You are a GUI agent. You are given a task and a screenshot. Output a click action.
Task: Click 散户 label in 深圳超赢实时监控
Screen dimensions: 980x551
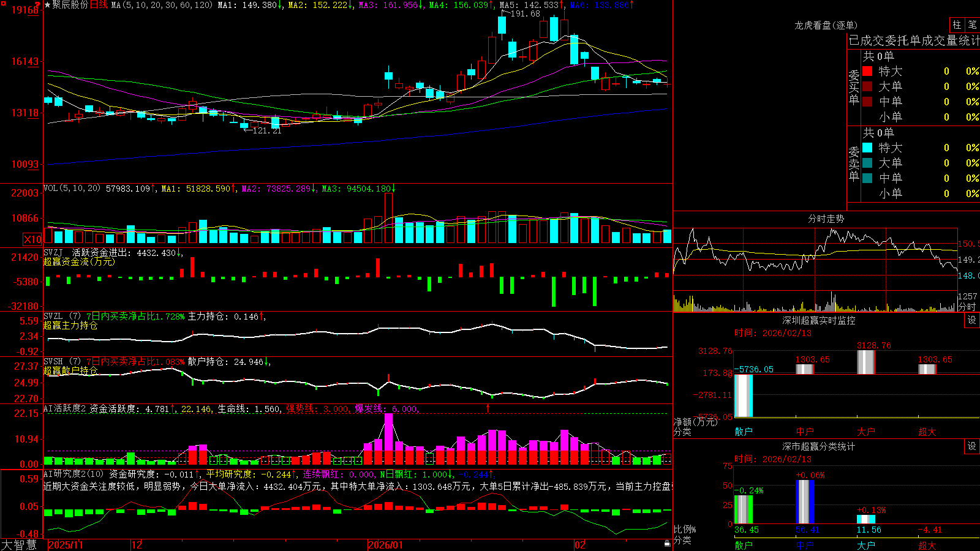point(744,432)
